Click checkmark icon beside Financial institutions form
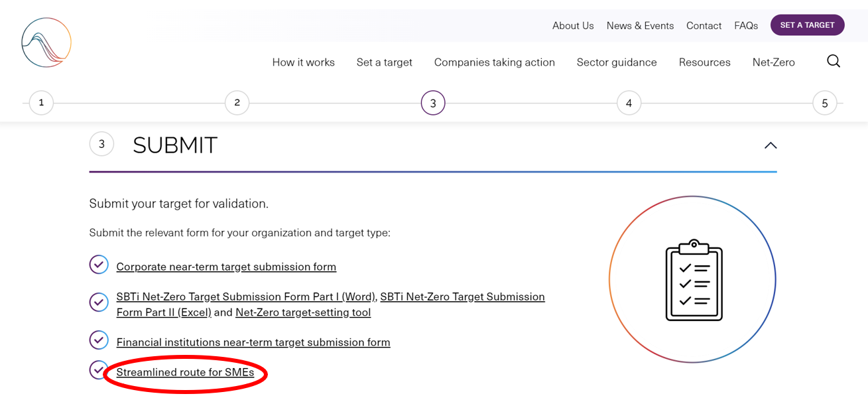 (x=99, y=340)
